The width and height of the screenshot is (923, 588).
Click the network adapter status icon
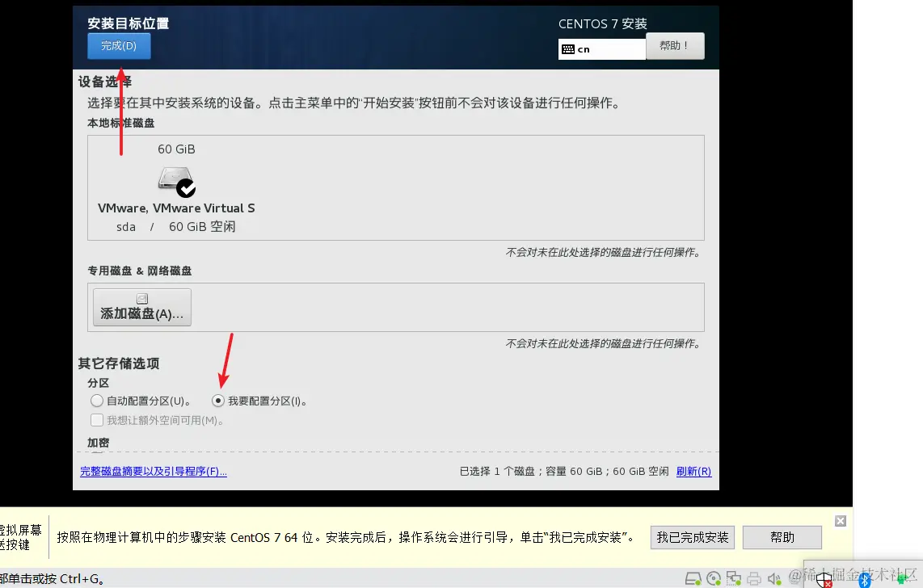pos(733,578)
